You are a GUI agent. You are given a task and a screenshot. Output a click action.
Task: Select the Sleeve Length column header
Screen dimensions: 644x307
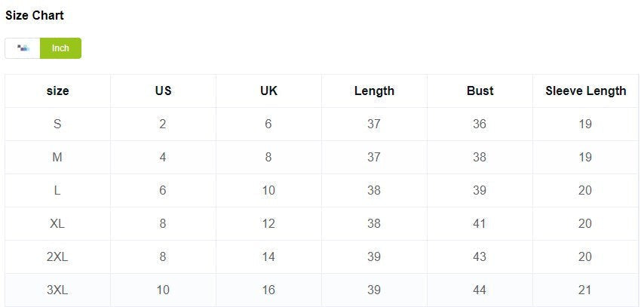tap(585, 91)
